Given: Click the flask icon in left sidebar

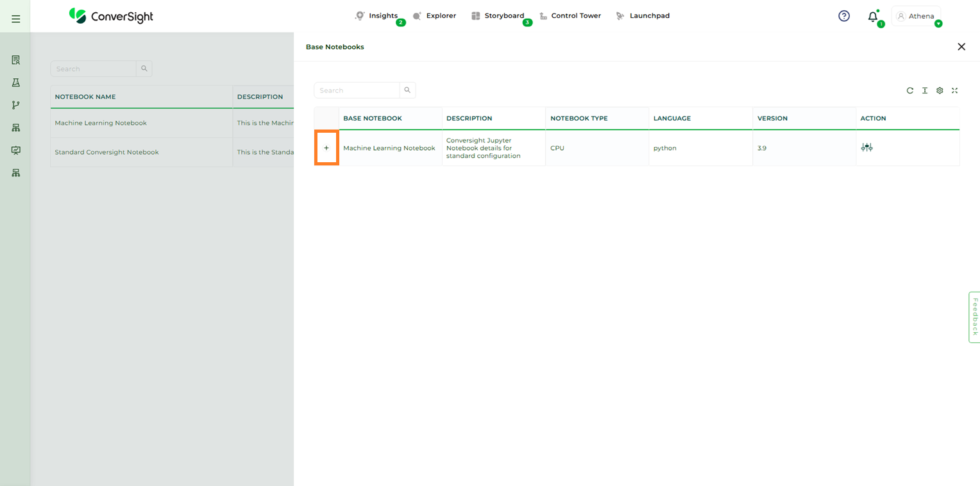Looking at the screenshot, I should [x=16, y=83].
